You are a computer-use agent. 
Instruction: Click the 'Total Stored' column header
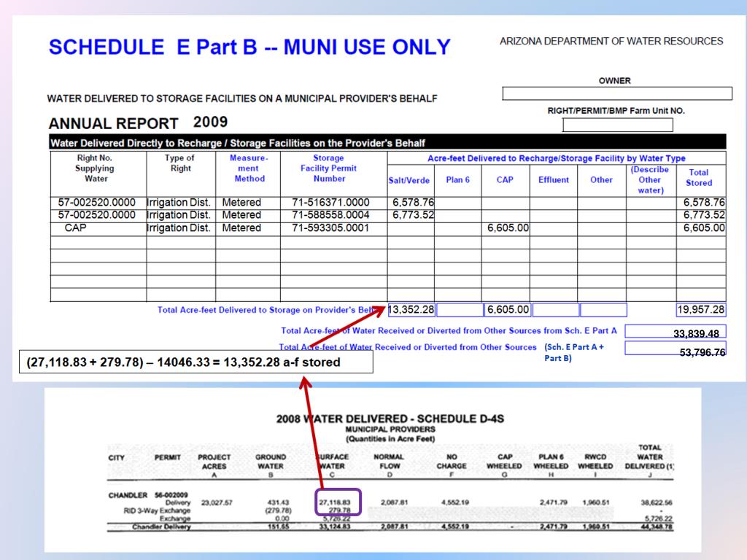tap(699, 178)
